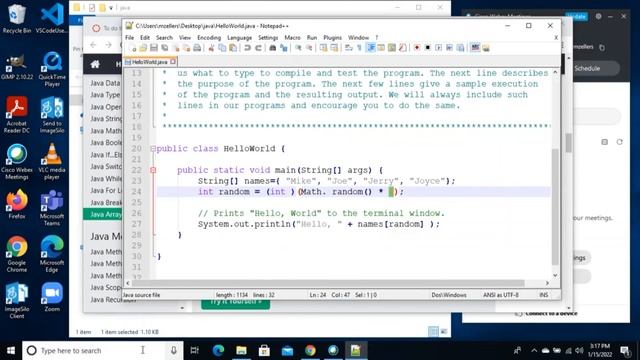This screenshot has height=360, width=640.
Task: Toggle synchronized vertical scrolling icon
Action: click(x=323, y=48)
